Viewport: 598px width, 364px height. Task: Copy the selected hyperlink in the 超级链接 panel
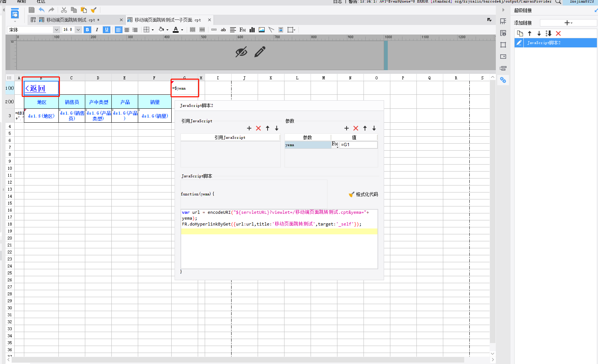(520, 33)
